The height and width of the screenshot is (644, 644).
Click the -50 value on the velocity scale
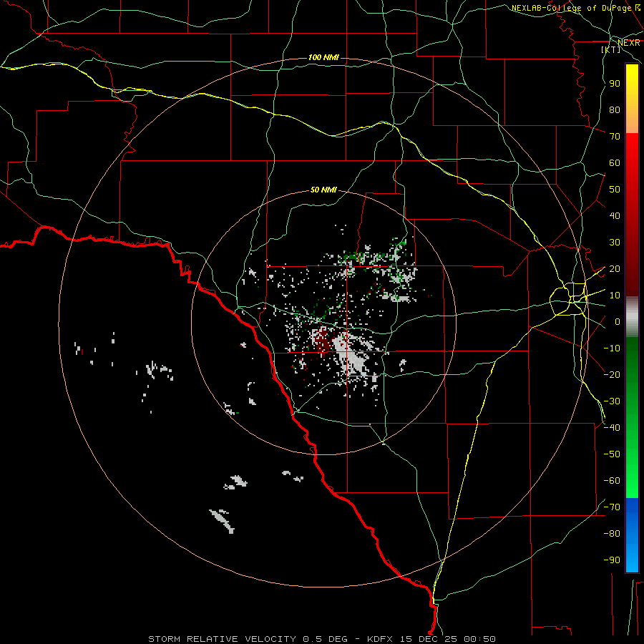pos(612,454)
